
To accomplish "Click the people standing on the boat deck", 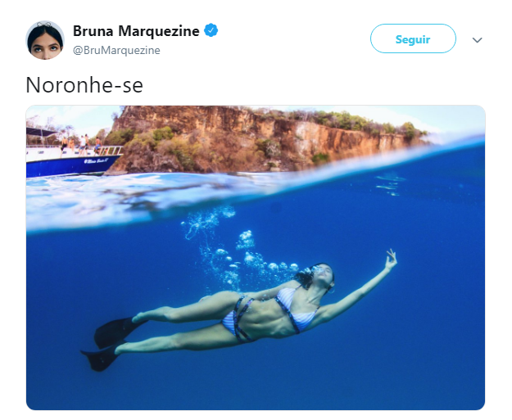I will [81, 143].
